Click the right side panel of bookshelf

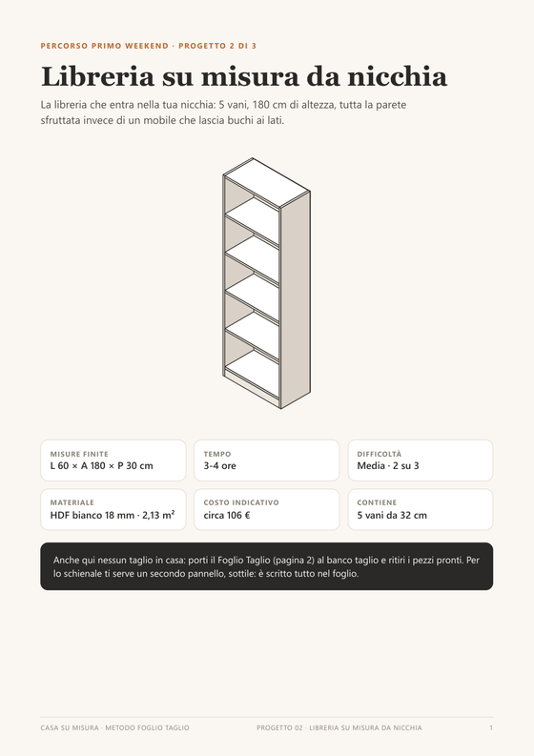point(296,299)
